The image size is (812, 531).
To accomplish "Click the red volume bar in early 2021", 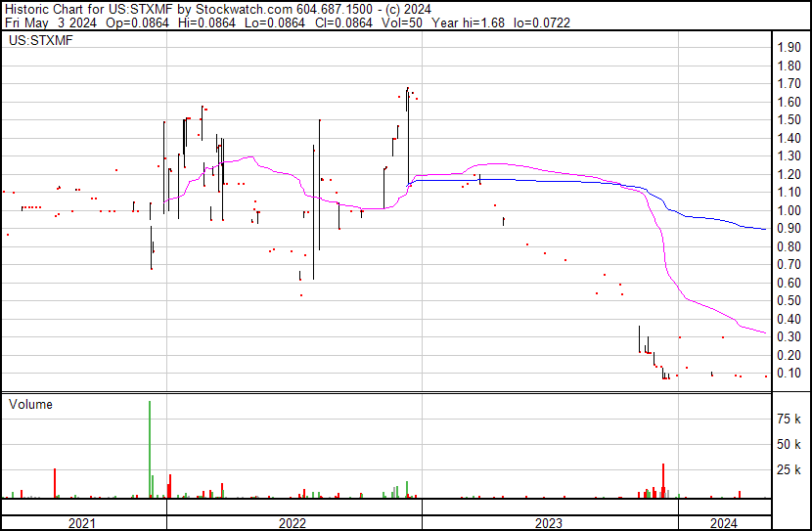I will point(55,483).
